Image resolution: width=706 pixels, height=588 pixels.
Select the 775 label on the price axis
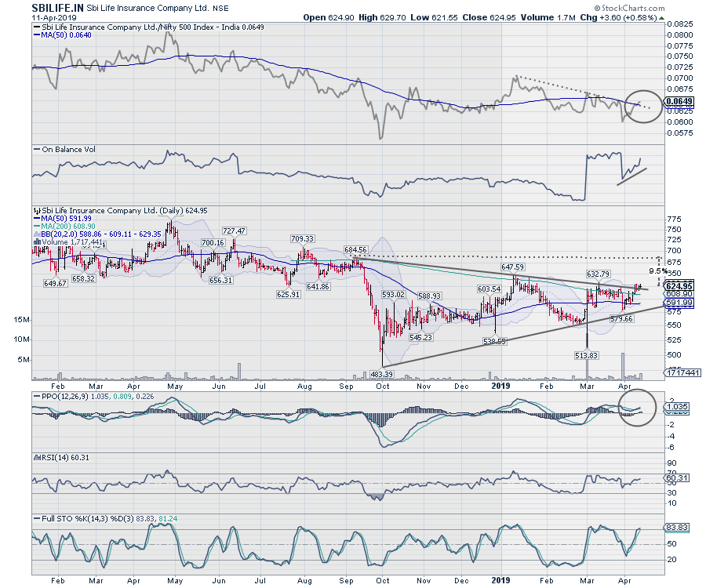click(675, 220)
